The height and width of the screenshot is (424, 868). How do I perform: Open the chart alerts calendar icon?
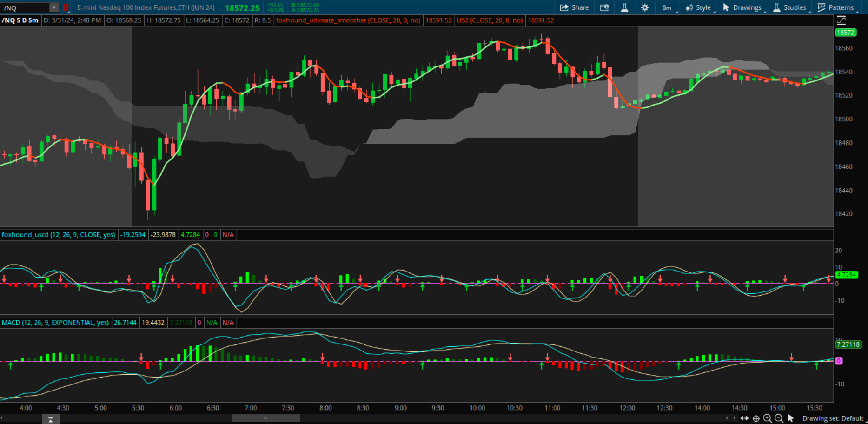604,7
